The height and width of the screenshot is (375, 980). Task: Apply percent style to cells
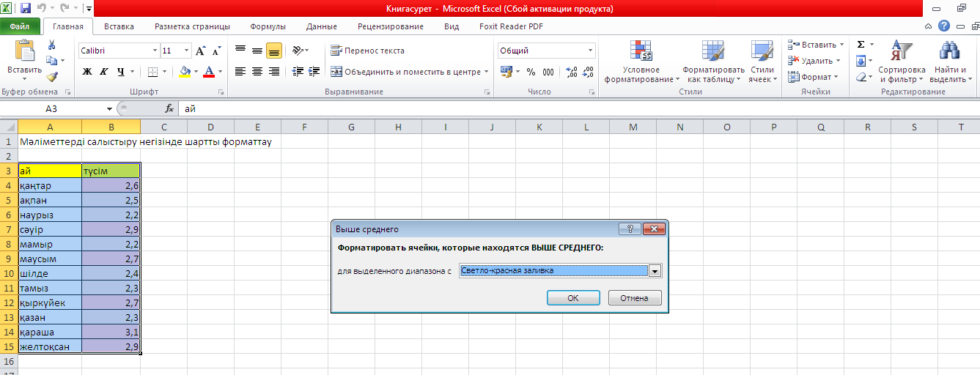click(x=531, y=72)
